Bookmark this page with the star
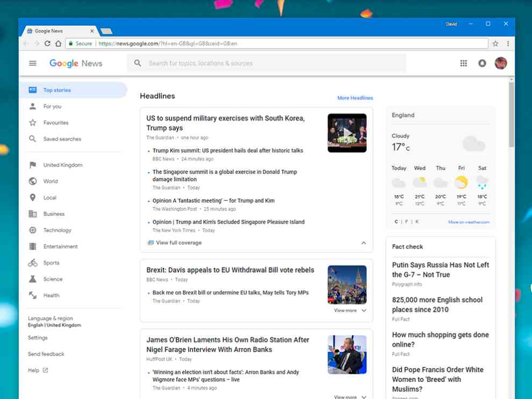 [x=495, y=43]
